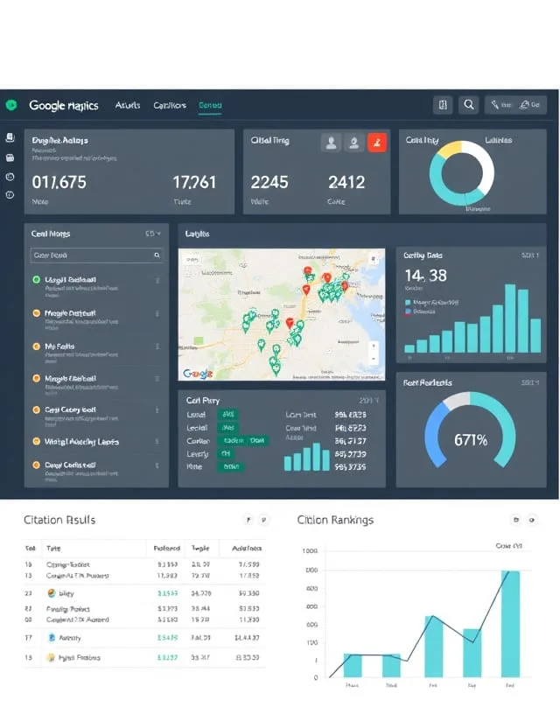This screenshot has width=560, height=728.
Task: Click the second small icon beside Citiion Rankngs heading
Action: [532, 520]
